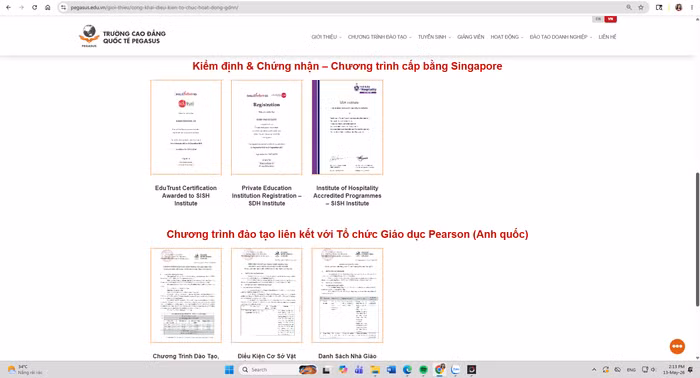Screen dimensions: 700x378
Task: Switch to Chrome in the taskbar
Action: (440, 370)
